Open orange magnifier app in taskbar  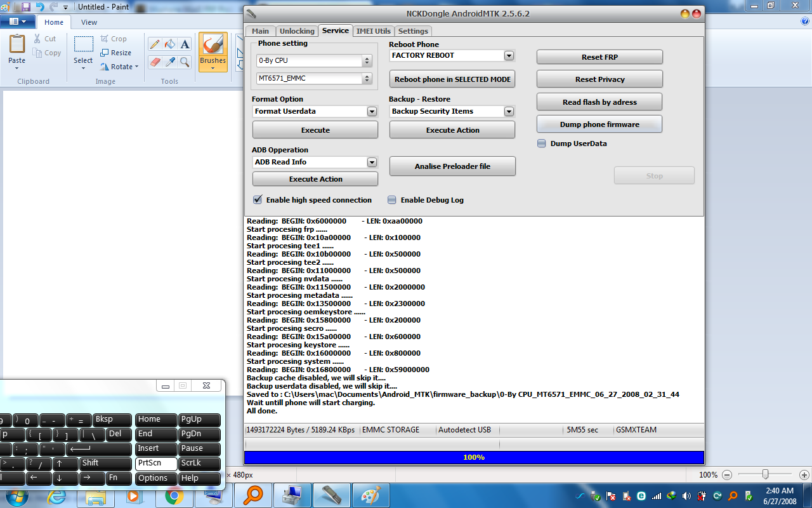pyautogui.click(x=253, y=495)
